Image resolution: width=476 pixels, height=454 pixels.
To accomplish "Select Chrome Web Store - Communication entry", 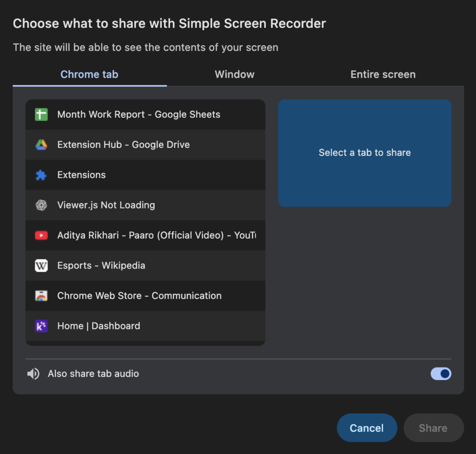I will tap(139, 296).
